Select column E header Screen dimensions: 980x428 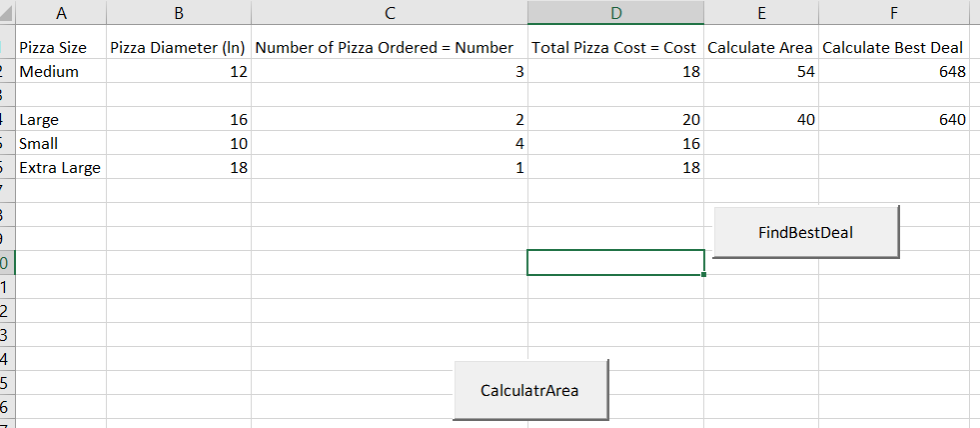[761, 13]
